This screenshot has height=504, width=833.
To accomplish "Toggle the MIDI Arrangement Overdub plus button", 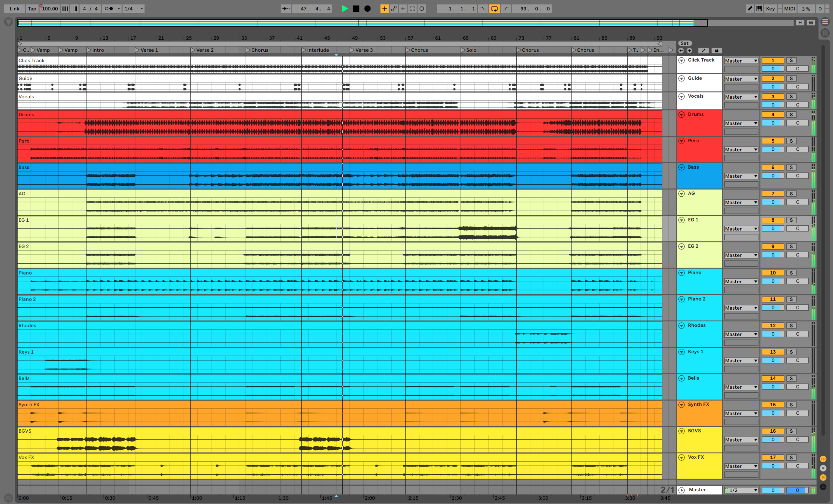I will point(384,9).
